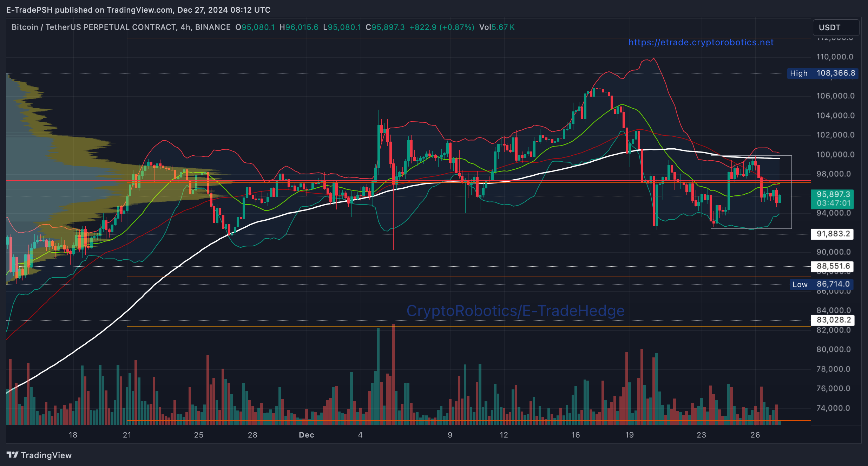
Task: Click the 90,000.0 price axis label
Action: point(834,252)
